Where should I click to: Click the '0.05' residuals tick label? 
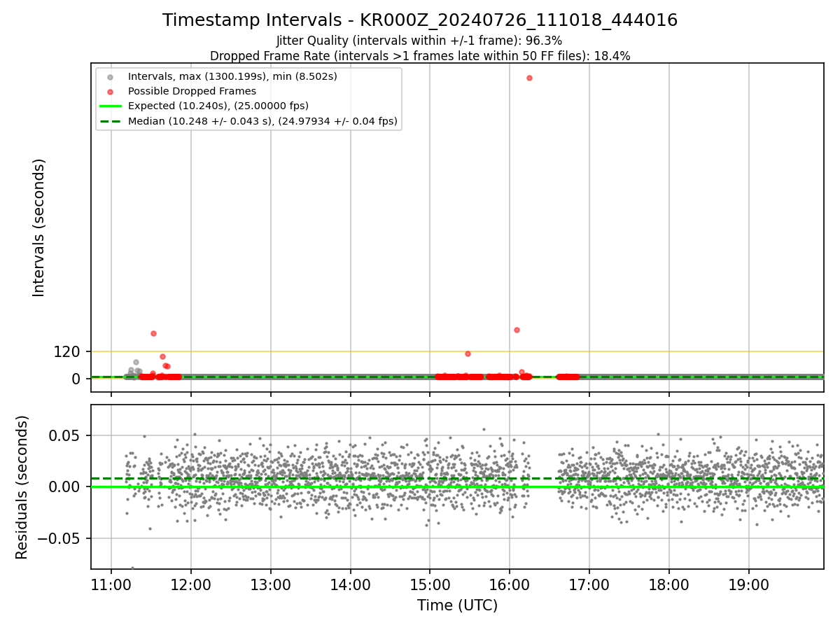click(66, 436)
